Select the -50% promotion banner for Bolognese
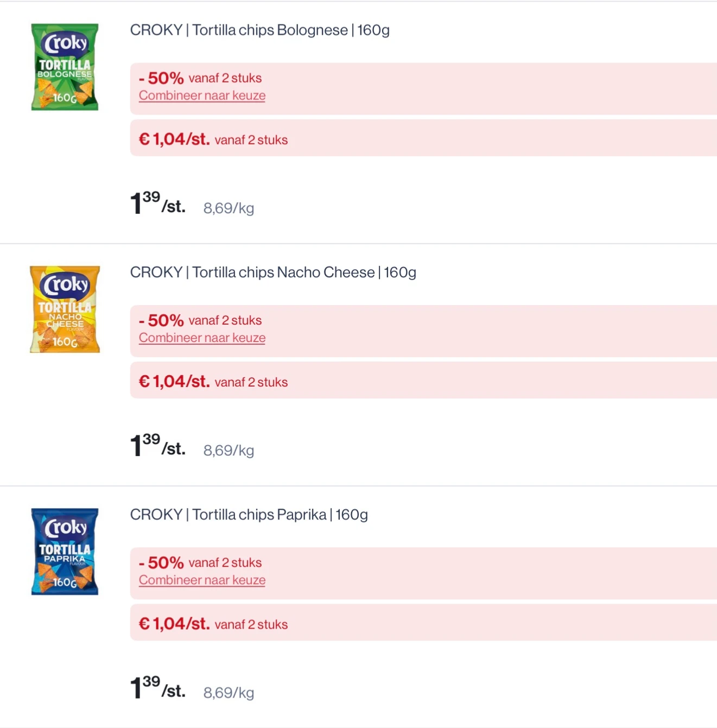 click(x=161, y=78)
